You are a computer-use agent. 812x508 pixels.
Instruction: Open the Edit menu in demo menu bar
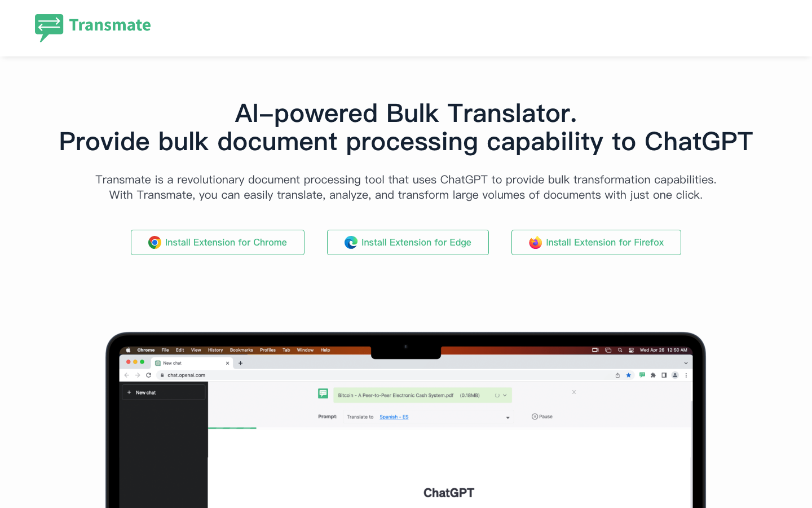[x=180, y=350]
